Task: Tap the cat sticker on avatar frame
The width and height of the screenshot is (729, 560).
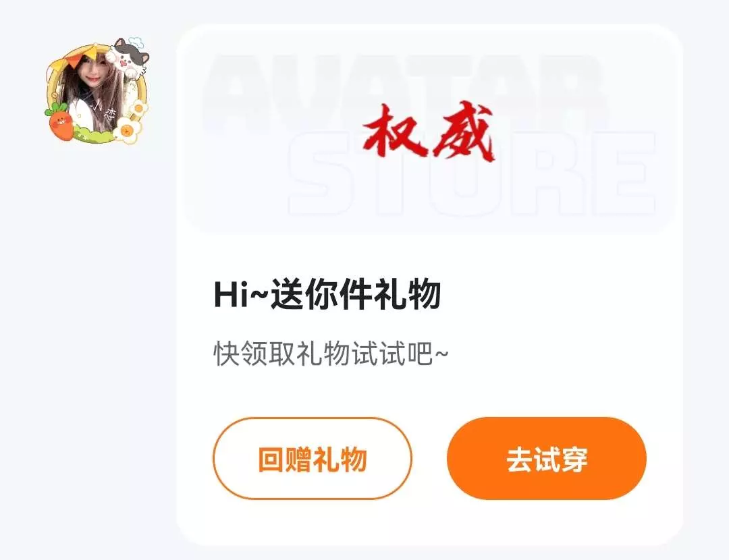Action: 128,58
